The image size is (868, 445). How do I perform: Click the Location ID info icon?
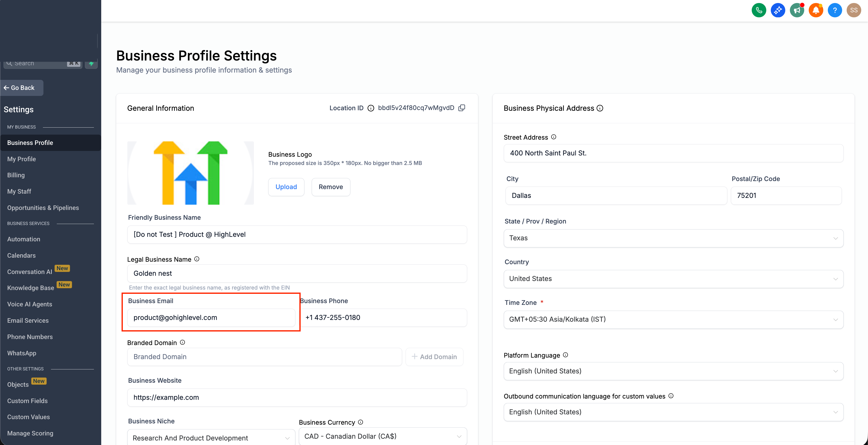tap(371, 108)
